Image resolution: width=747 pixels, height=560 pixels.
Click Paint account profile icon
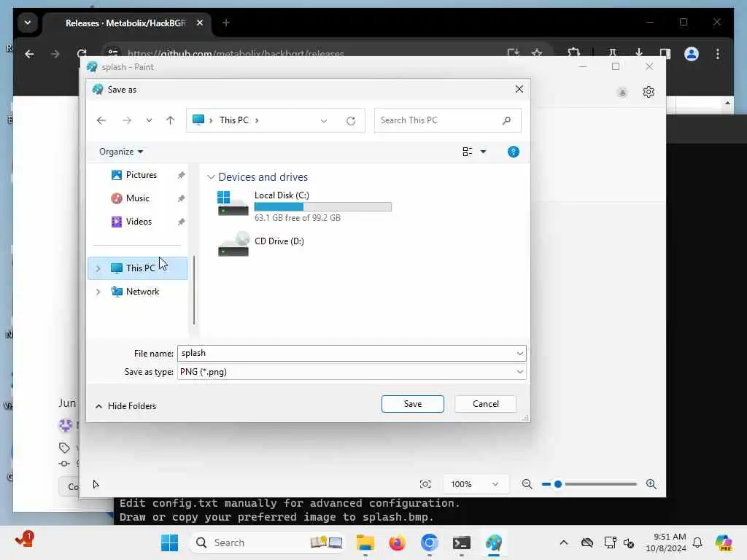click(622, 93)
